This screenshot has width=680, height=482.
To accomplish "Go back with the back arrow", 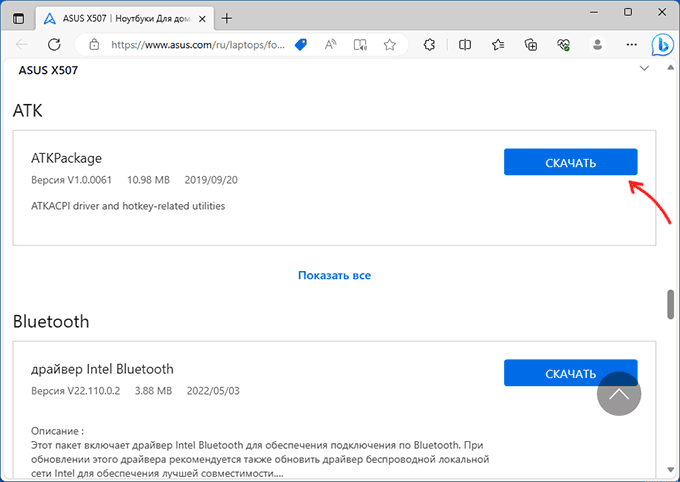I will (21, 44).
